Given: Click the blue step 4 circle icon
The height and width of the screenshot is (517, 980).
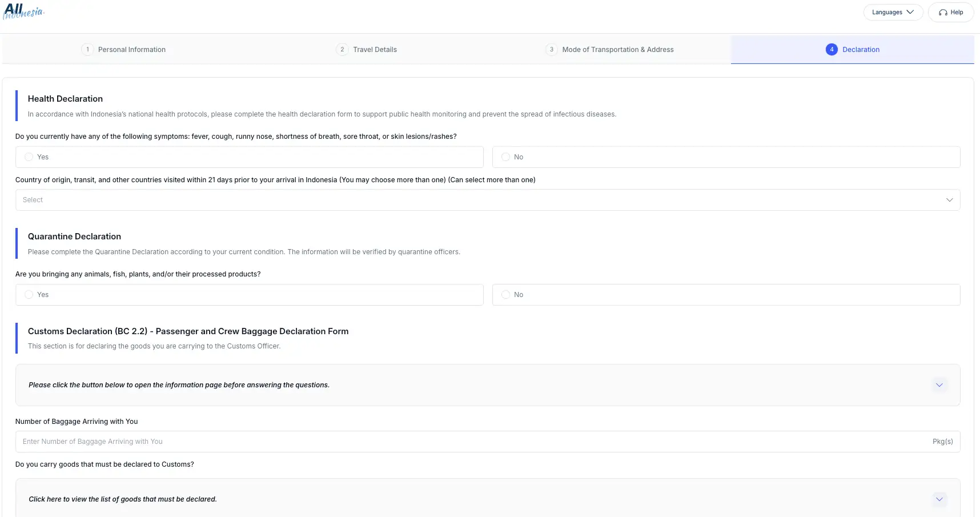Looking at the screenshot, I should tap(832, 50).
